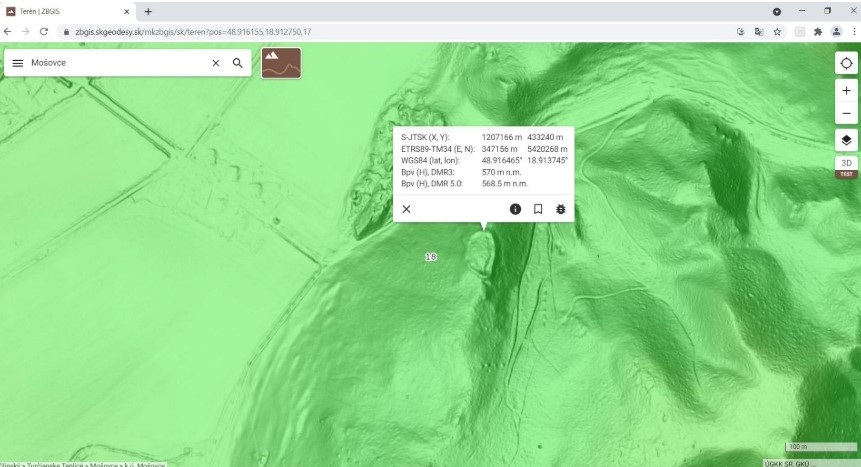This screenshot has width=861, height=467.
Task: Center map on my current location
Action: pyautogui.click(x=846, y=63)
